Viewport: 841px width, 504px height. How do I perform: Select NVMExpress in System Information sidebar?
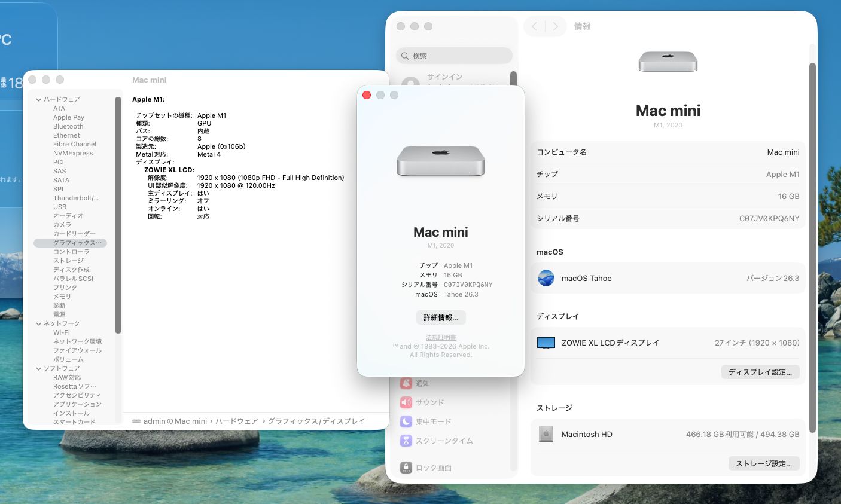click(73, 153)
